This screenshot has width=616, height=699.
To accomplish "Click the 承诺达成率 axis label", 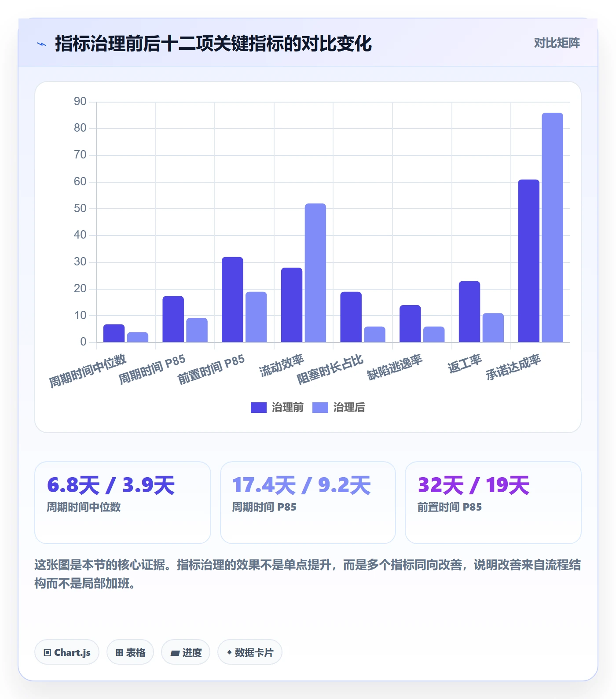I will 513,367.
